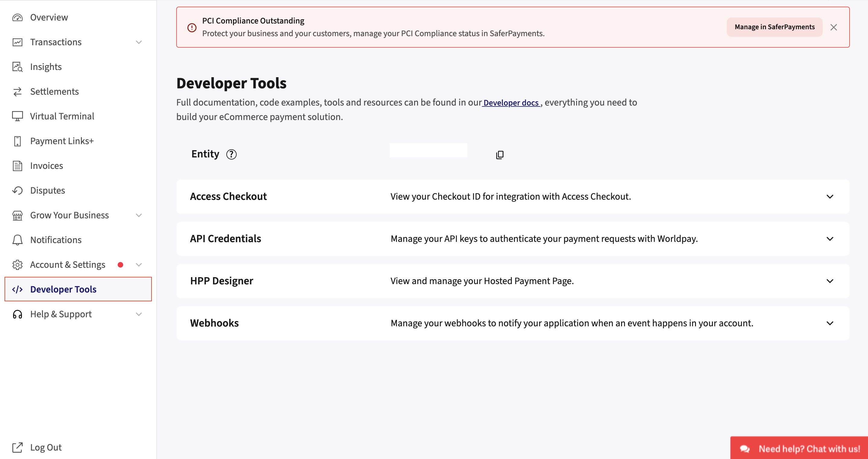This screenshot has height=459, width=868.
Task: Click the Virtual Terminal monitor icon
Action: pos(17,116)
